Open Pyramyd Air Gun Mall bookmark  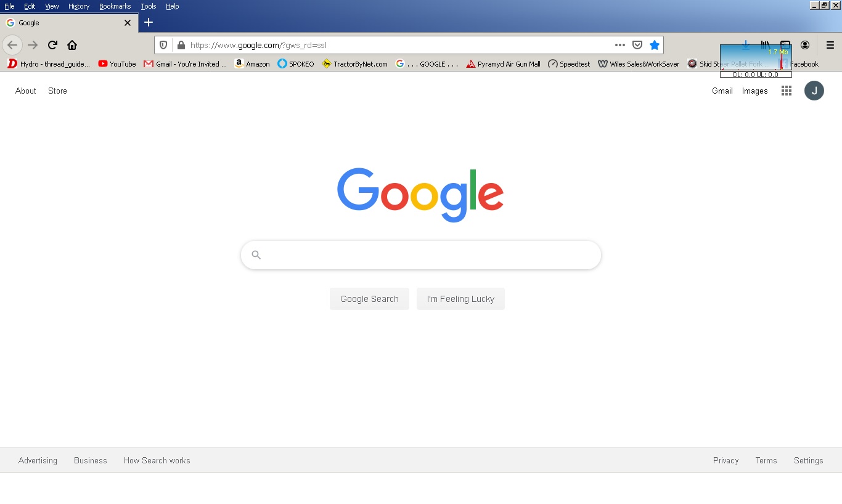[503, 63]
